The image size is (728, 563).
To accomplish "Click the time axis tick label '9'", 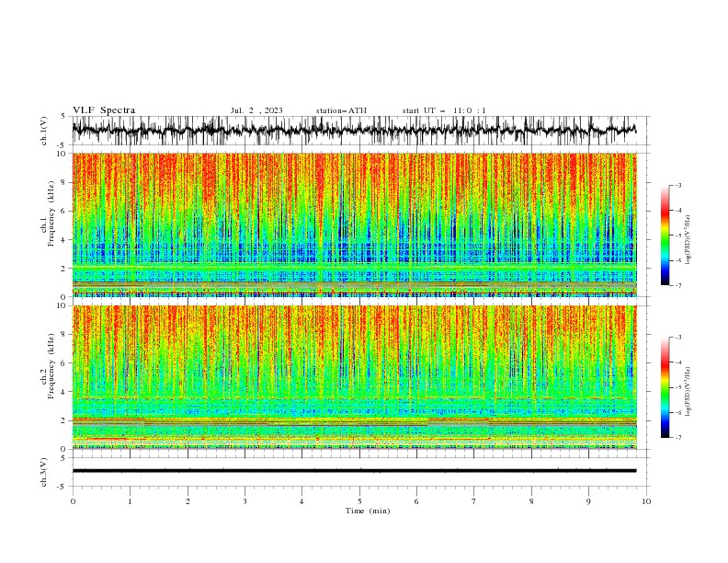I will click(588, 501).
